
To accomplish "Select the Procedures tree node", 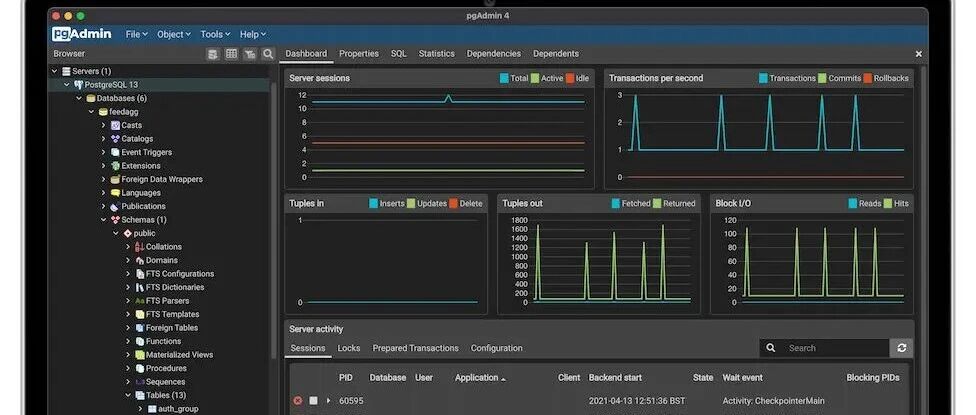I will pyautogui.click(x=166, y=368).
